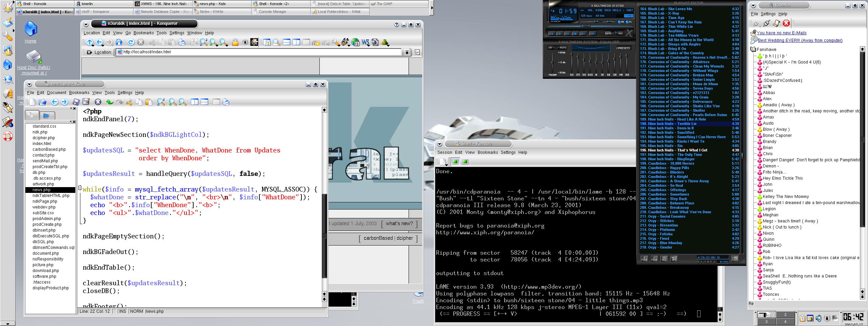The height and width of the screenshot is (326, 868).
Task: Toggle XMMS repeat mode (REP)
Action: [620, 33]
